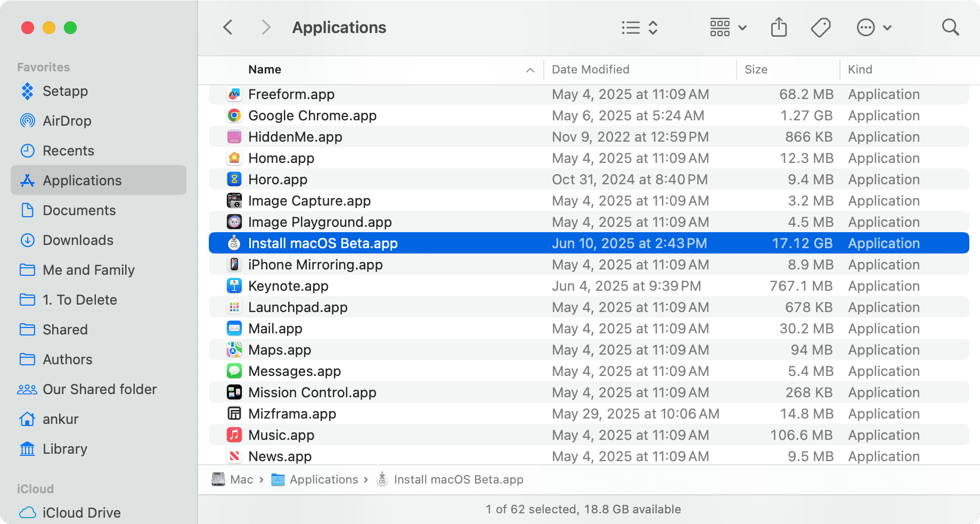Sort by Date Modified column
The image size is (980, 524).
(591, 70)
